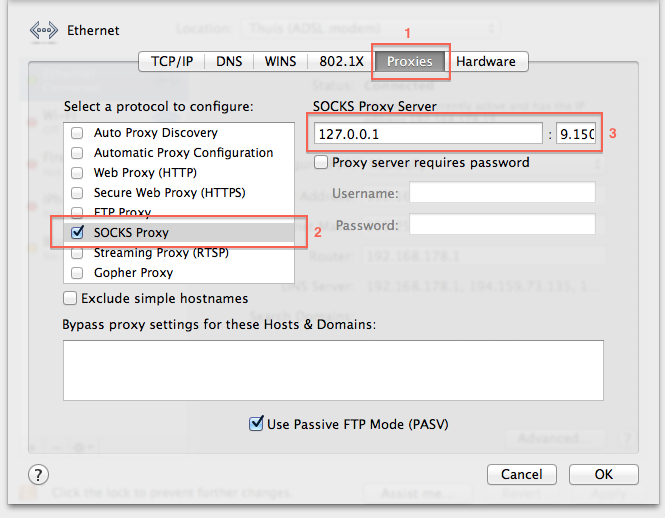Select the Hardware tab
This screenshot has width=665, height=518.
pos(486,62)
